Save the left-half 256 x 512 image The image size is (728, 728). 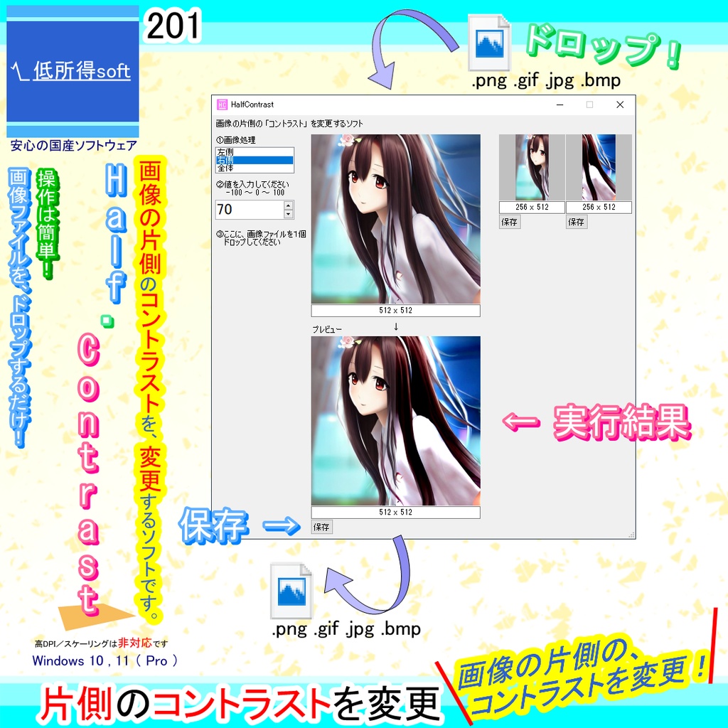coord(509,222)
